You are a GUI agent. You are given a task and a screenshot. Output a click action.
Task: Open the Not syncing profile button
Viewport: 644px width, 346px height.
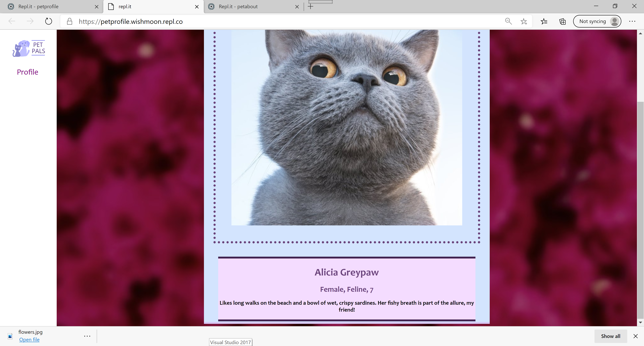(x=597, y=21)
